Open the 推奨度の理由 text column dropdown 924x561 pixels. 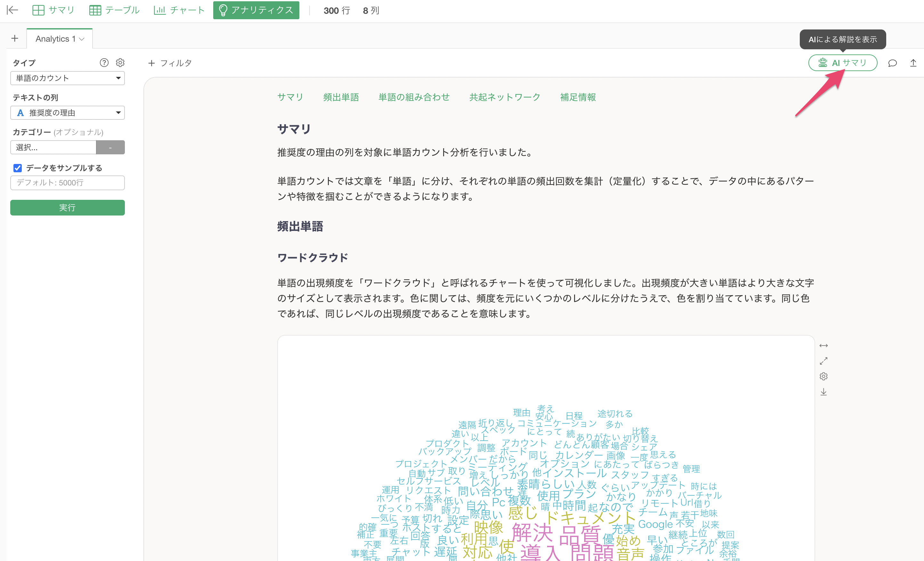(x=68, y=112)
